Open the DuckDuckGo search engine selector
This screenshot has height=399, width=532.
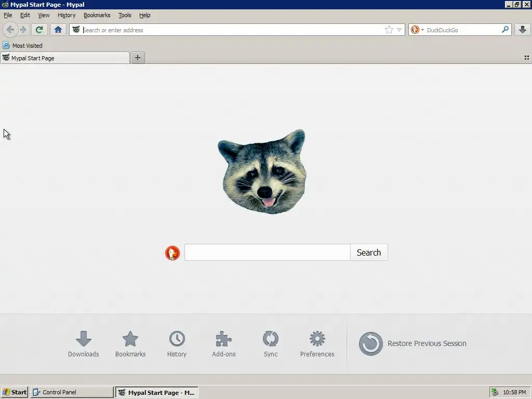(x=417, y=30)
